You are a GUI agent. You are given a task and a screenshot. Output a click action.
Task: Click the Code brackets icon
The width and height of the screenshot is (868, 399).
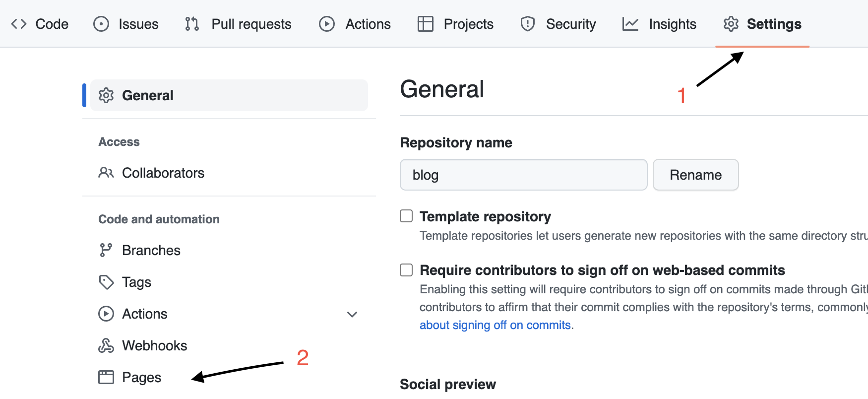[19, 24]
